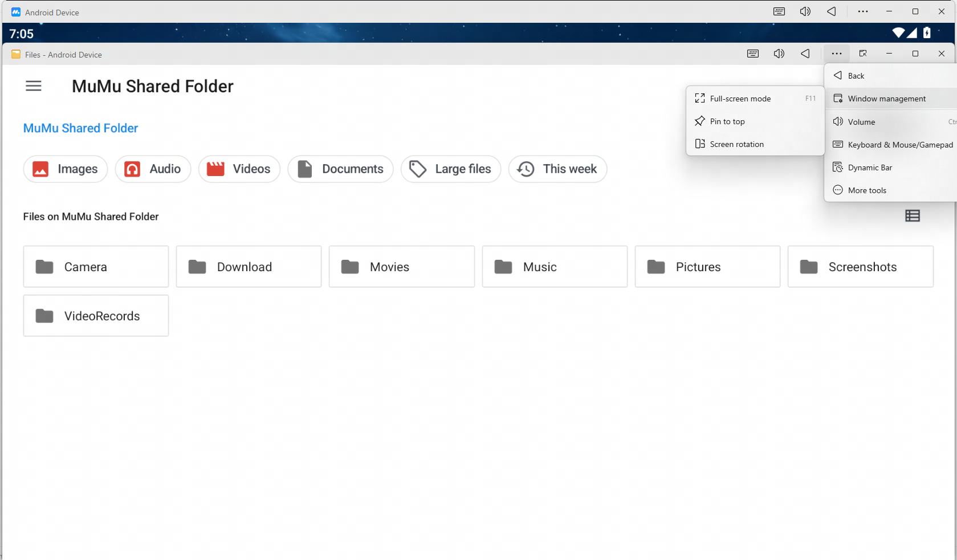Filter by Videos category

pyautogui.click(x=239, y=169)
